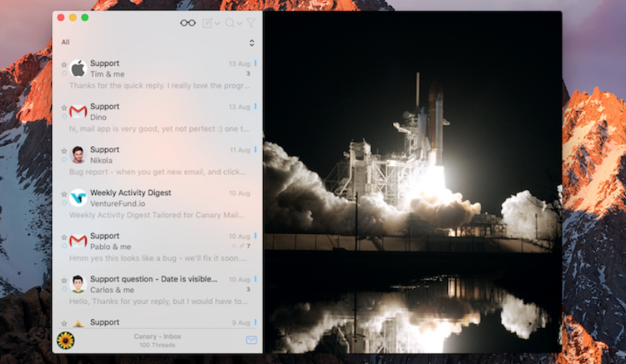
Task: Click the rocket launch photo pane
Action: pyautogui.click(x=413, y=182)
